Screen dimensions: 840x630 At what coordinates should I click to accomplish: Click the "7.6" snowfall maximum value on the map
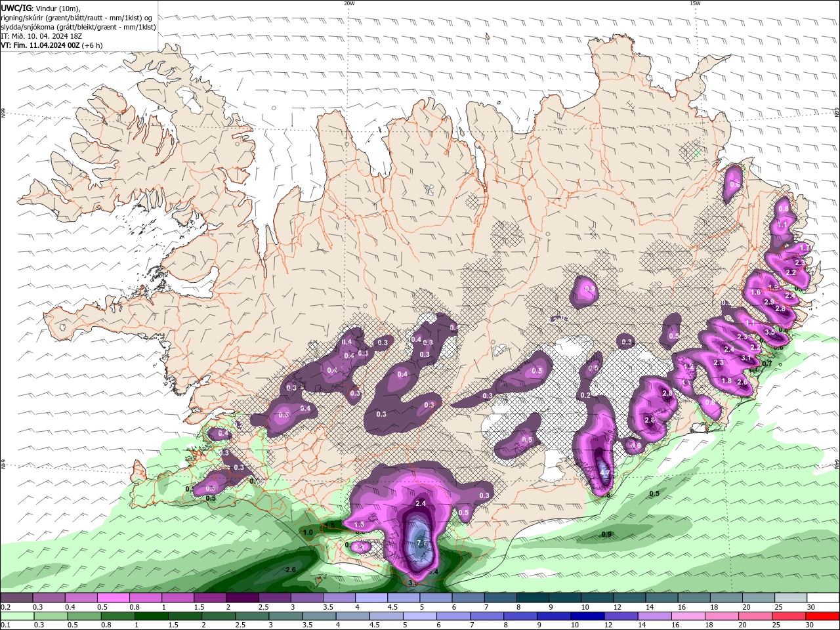(x=422, y=544)
